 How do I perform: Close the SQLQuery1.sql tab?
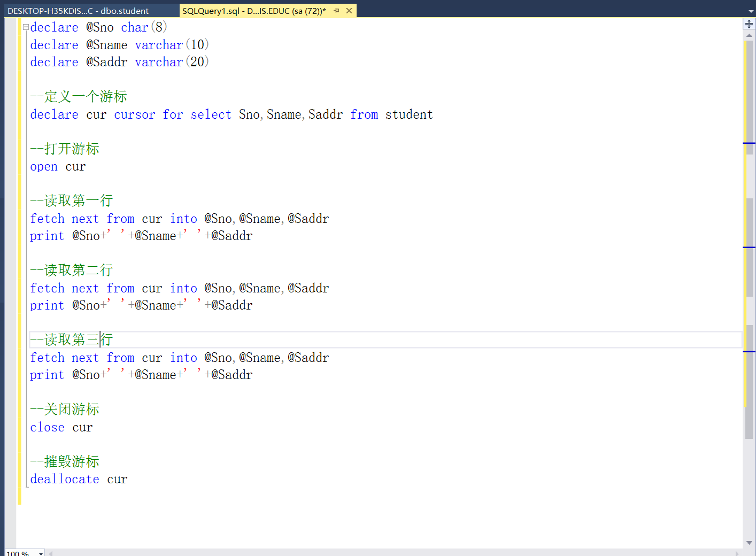click(x=349, y=11)
